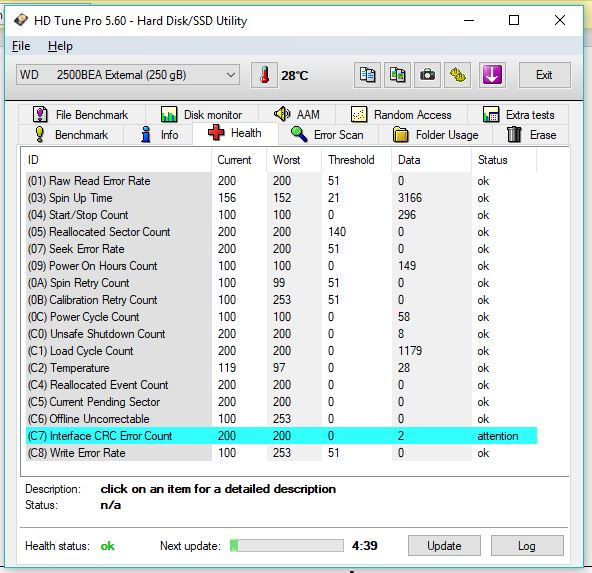The image size is (592, 573).
Task: Open the drive selection dropdown
Action: click(x=128, y=75)
